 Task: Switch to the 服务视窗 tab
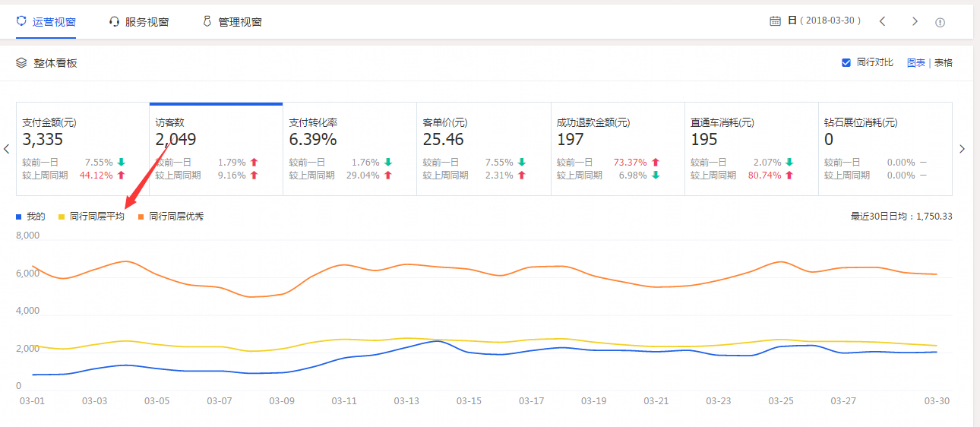coord(147,22)
